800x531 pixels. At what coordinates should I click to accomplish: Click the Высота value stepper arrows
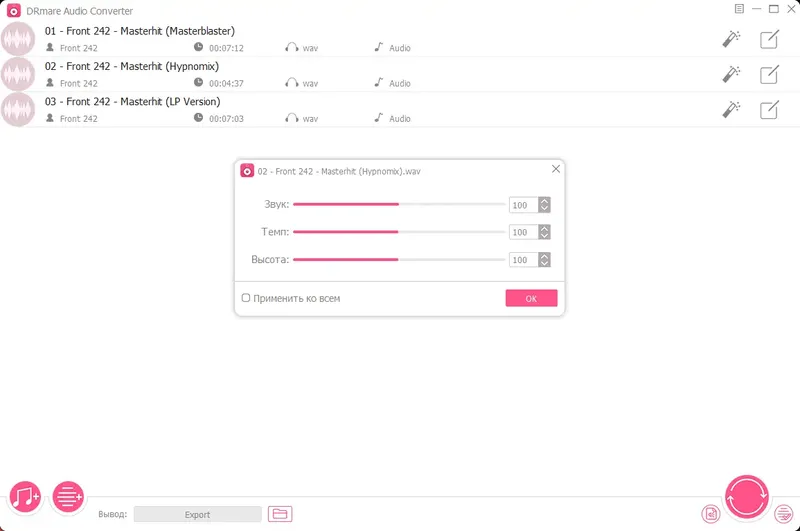pyautogui.click(x=544, y=260)
